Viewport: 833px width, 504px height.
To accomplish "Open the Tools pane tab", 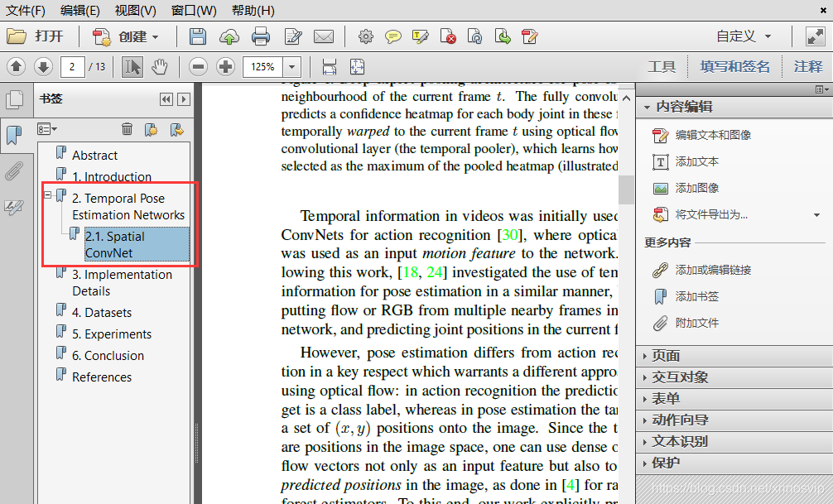I will tap(662, 67).
